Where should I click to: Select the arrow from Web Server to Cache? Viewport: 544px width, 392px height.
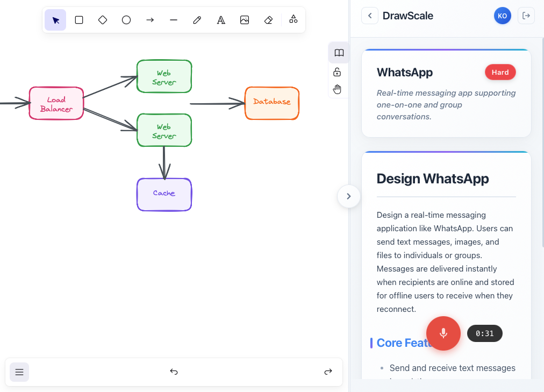pyautogui.click(x=164, y=163)
